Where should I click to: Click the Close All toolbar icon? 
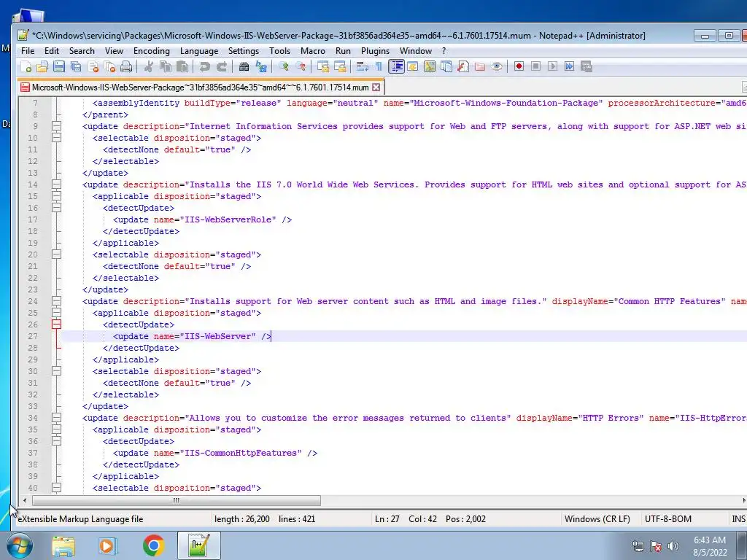pos(109,66)
